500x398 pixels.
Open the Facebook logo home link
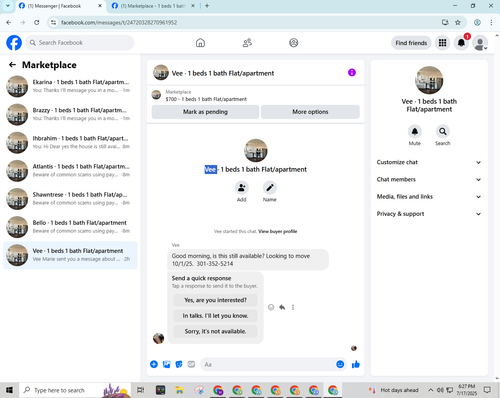14,43
